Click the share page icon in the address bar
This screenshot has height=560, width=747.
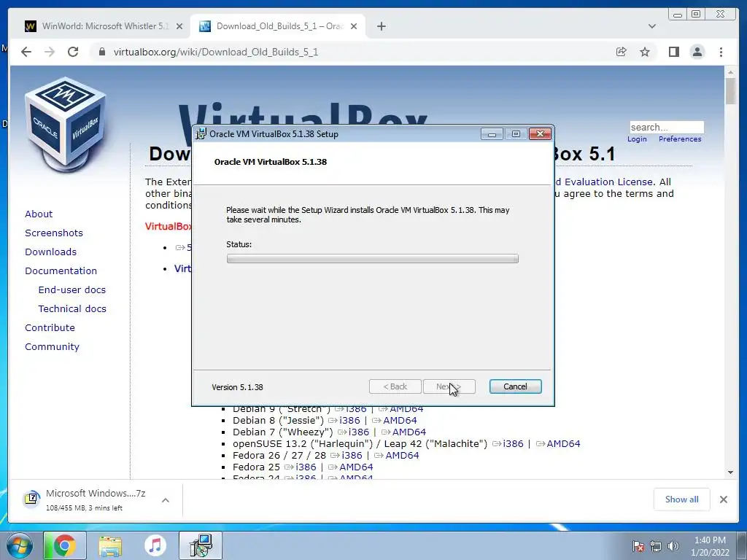click(622, 52)
